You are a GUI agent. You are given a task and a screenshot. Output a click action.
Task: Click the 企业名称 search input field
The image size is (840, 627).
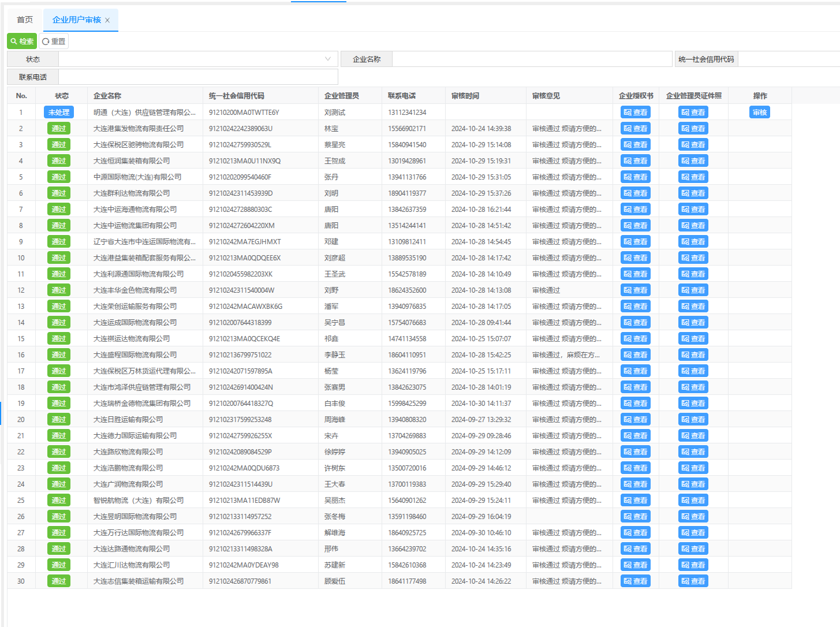532,59
